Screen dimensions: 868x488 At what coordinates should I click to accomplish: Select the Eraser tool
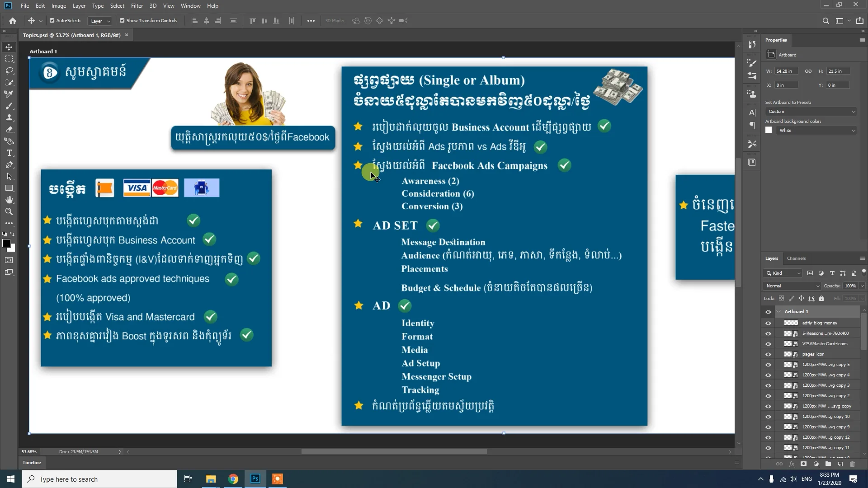click(x=9, y=129)
